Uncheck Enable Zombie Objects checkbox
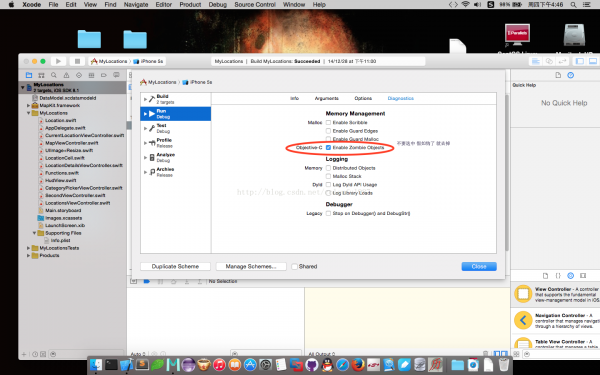 pos(328,147)
